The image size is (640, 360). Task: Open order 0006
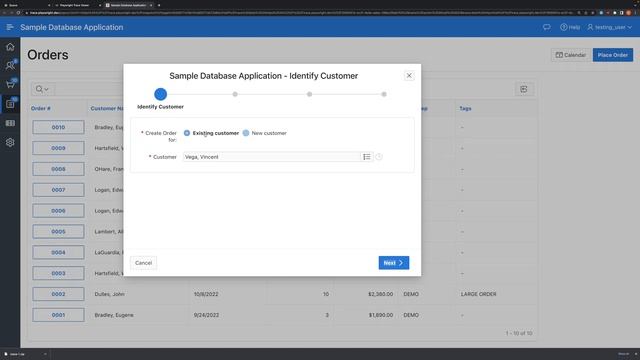58,211
